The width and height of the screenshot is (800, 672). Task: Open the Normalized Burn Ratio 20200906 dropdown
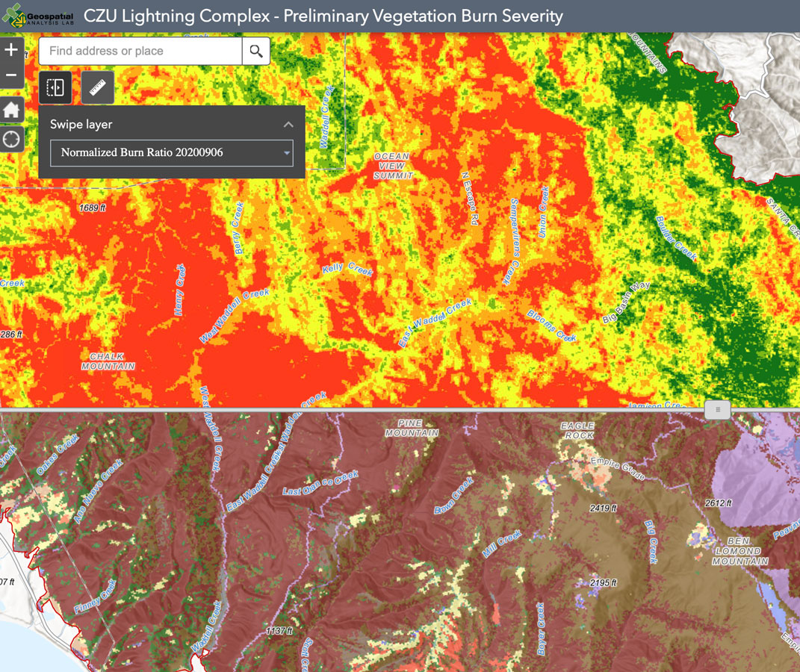pos(171,152)
